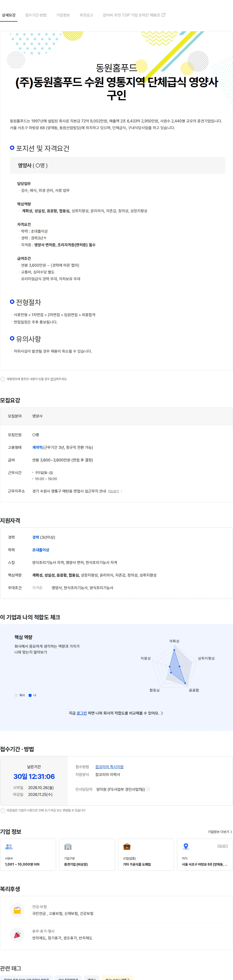The height and width of the screenshot is (980, 233).
Task: Click the 기타 가공식품 도매업 card
Action: click(x=146, y=854)
